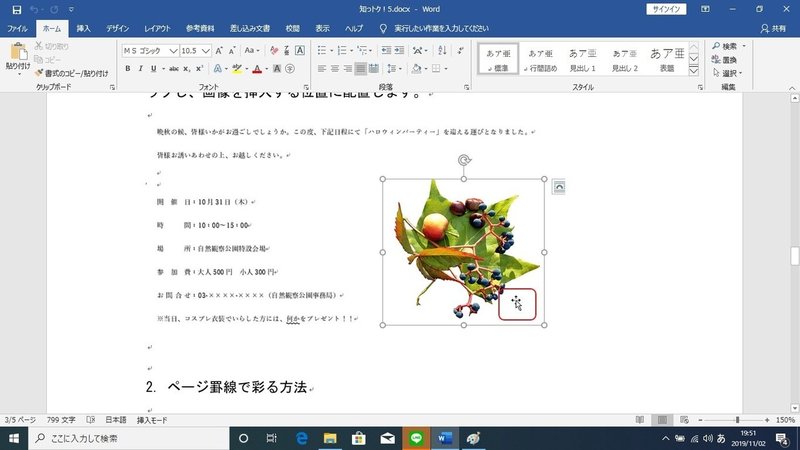This screenshot has height=450, width=800.
Task: Switch to the Insert tab
Action: 83,29
